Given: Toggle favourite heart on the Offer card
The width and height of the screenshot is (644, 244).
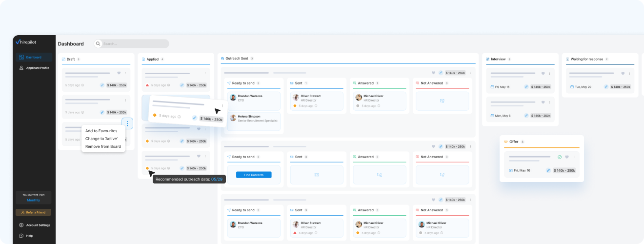Looking at the screenshot, I should click(x=567, y=157).
